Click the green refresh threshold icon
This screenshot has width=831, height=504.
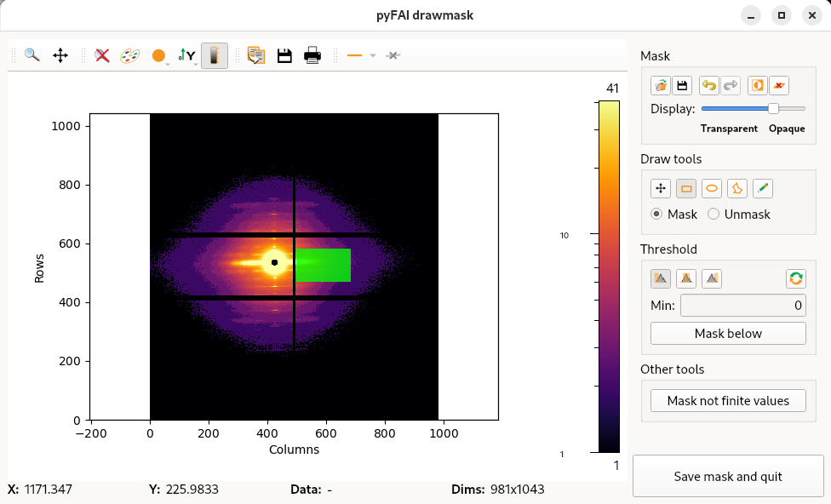(x=796, y=278)
